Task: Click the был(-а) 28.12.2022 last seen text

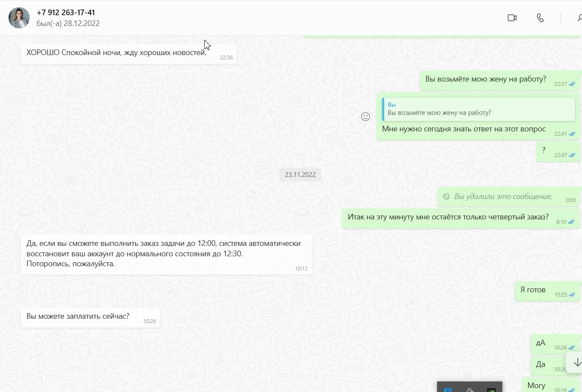Action: (68, 23)
